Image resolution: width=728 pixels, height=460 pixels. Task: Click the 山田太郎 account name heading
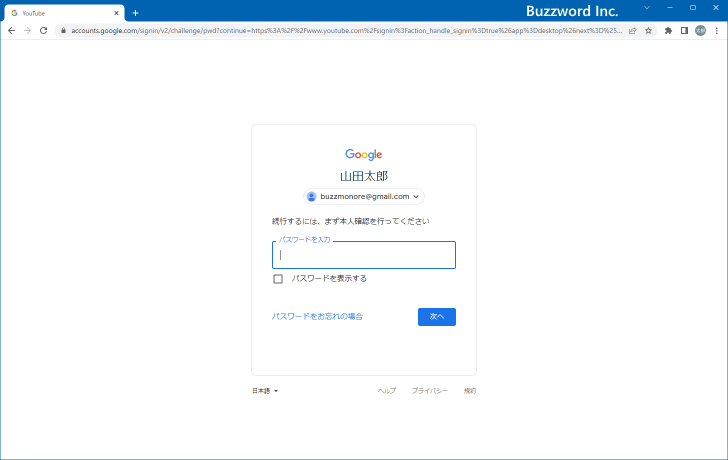pyautogui.click(x=364, y=176)
